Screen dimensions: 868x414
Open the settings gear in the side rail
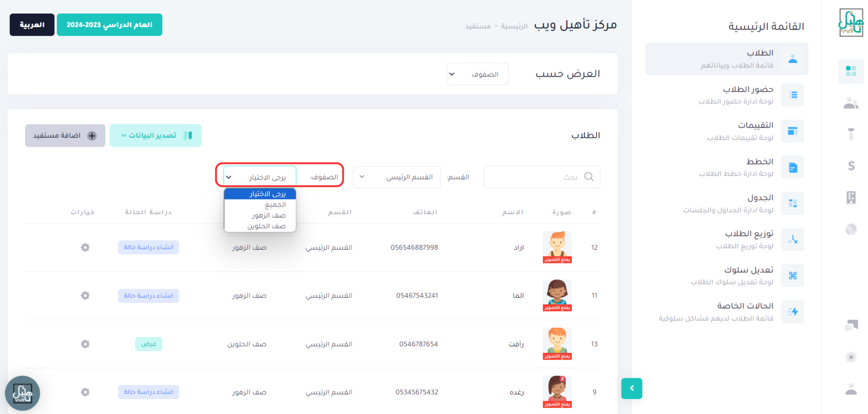851,357
